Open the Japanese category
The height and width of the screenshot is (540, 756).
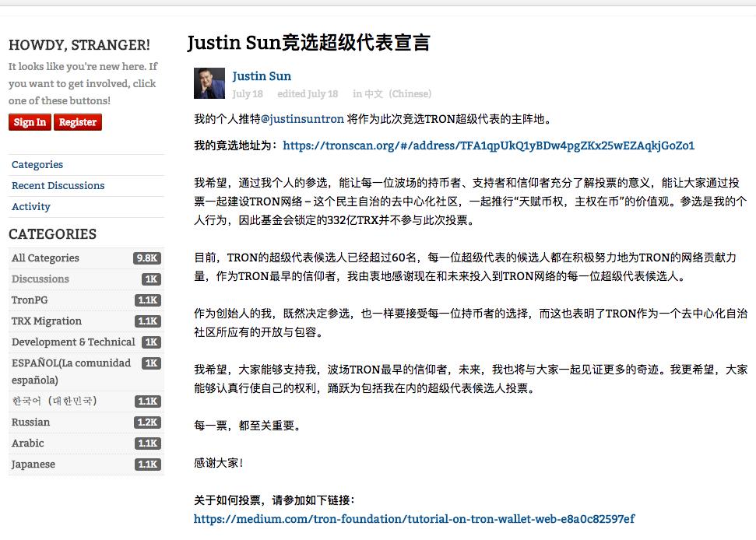[x=33, y=465]
